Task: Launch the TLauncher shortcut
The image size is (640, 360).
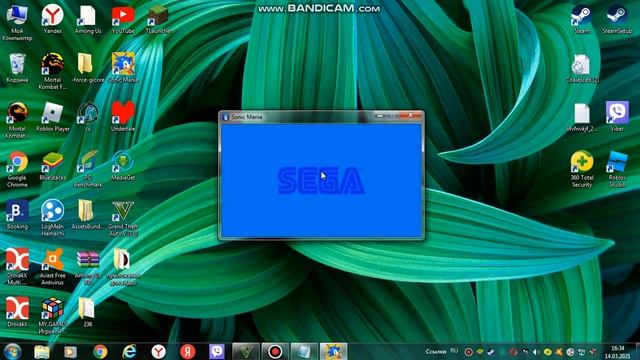Action: [158, 19]
